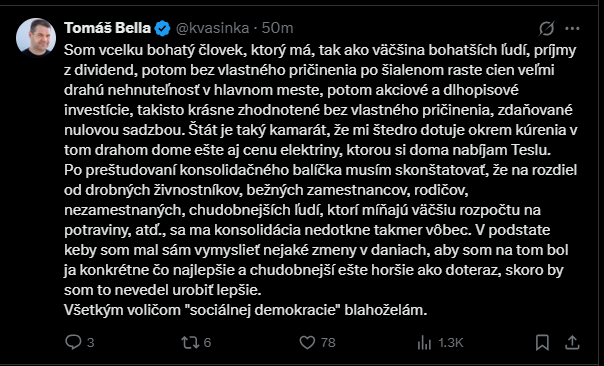604x366 pixels.
Task: Visit the Tomáš Bella profile name link
Action: (x=107, y=28)
